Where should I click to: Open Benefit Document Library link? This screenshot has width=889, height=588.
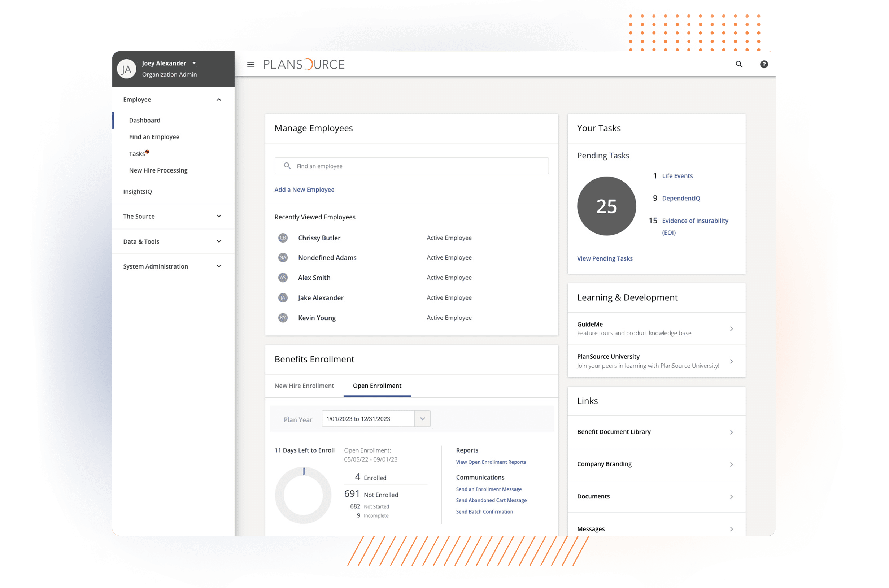tap(656, 432)
